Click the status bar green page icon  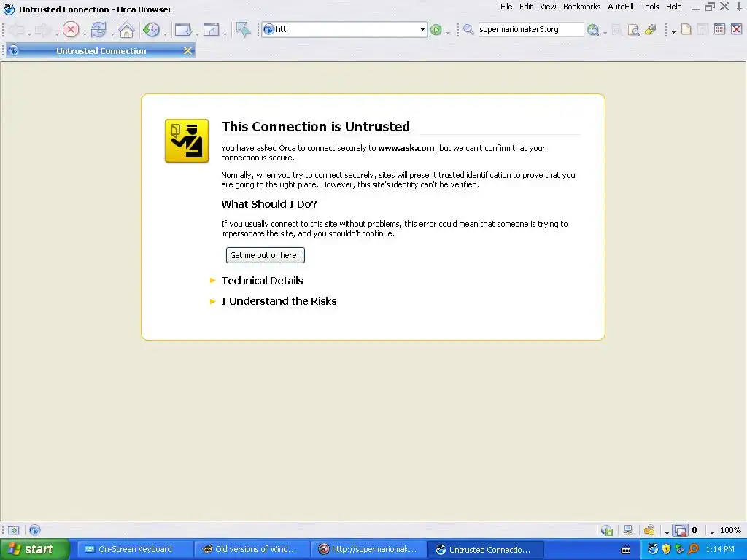pyautogui.click(x=607, y=530)
